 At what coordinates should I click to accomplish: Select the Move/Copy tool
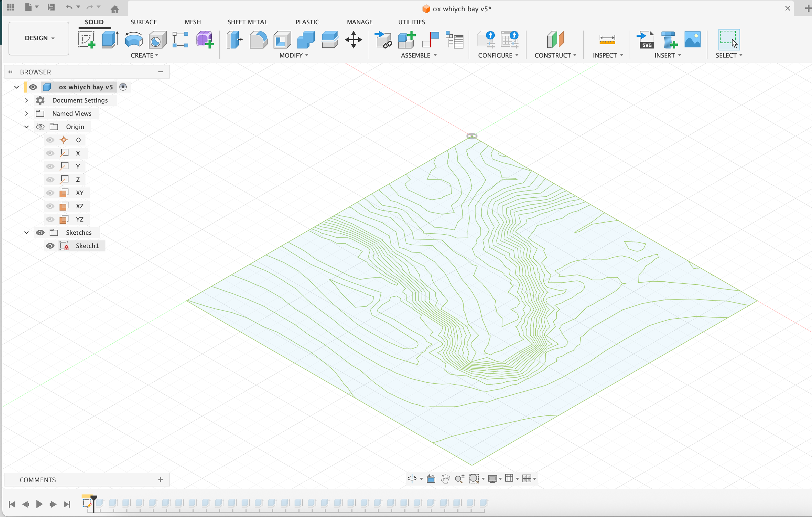point(353,40)
